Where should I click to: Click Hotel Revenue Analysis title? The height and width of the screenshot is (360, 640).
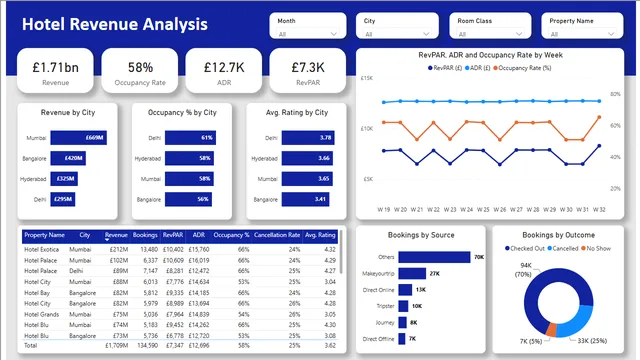coord(115,24)
